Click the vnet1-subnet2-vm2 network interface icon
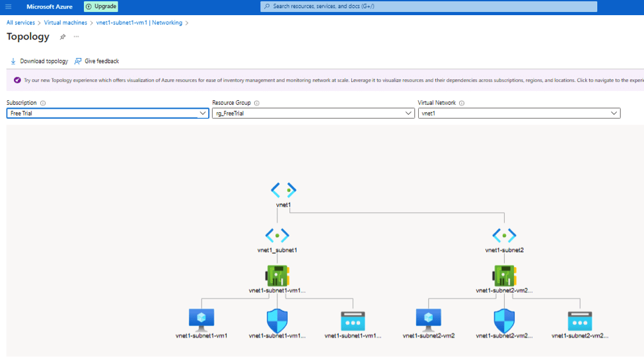Viewport: 644px width, 357px height. tap(504, 275)
